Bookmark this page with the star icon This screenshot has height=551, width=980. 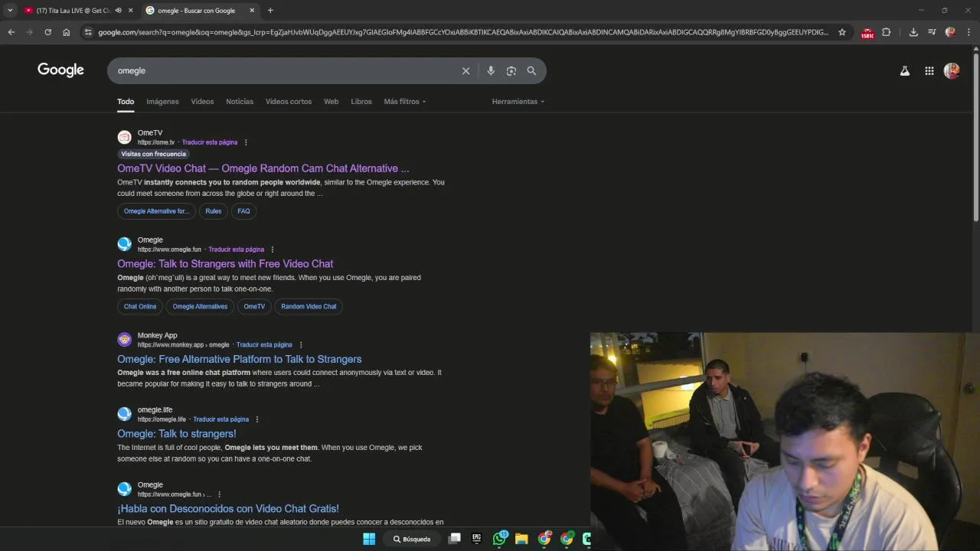[x=842, y=32]
